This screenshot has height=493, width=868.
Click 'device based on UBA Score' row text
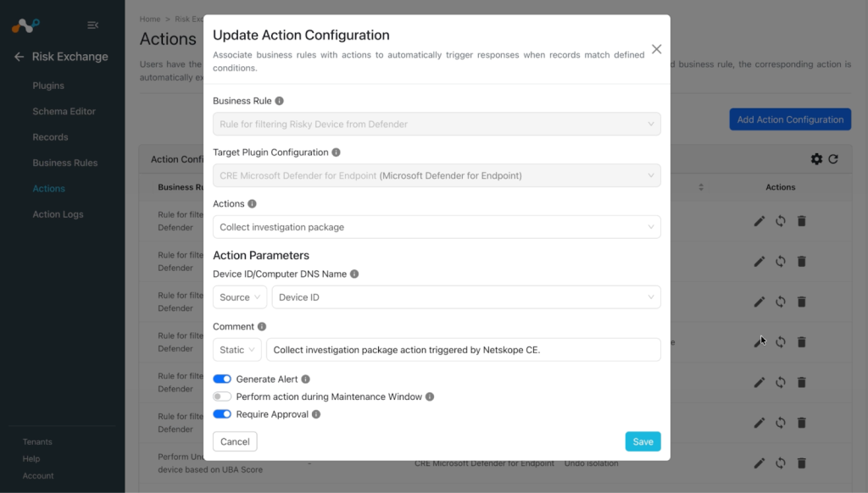(x=210, y=470)
